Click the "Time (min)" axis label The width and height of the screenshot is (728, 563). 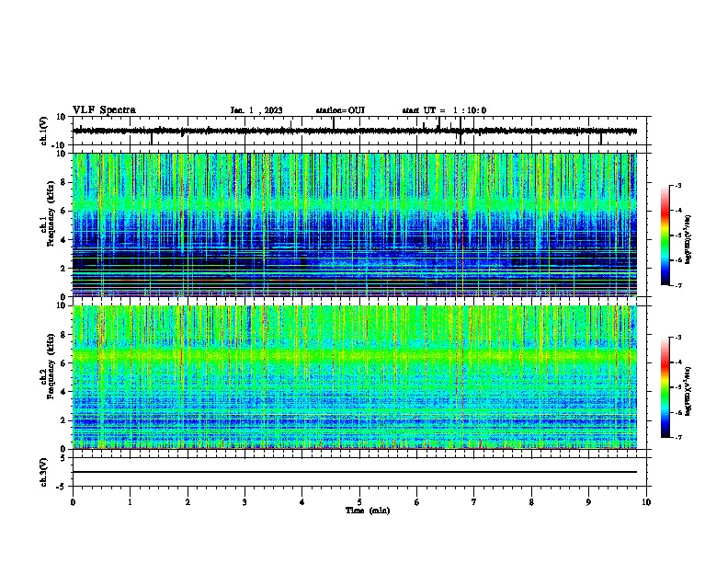pos(368,511)
